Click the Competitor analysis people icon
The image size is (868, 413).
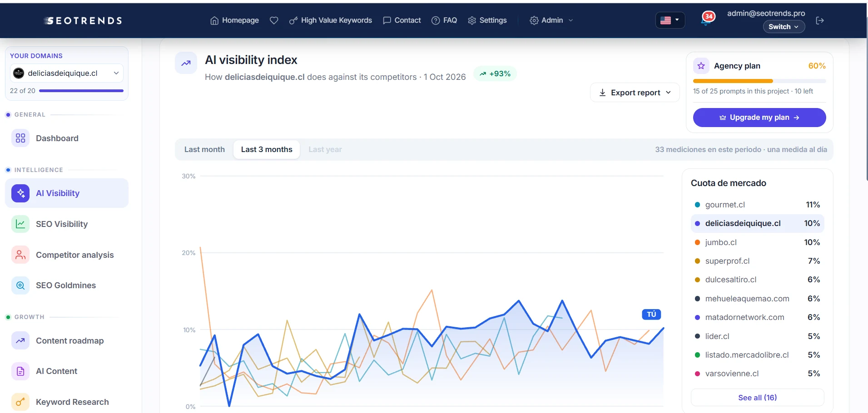click(20, 255)
